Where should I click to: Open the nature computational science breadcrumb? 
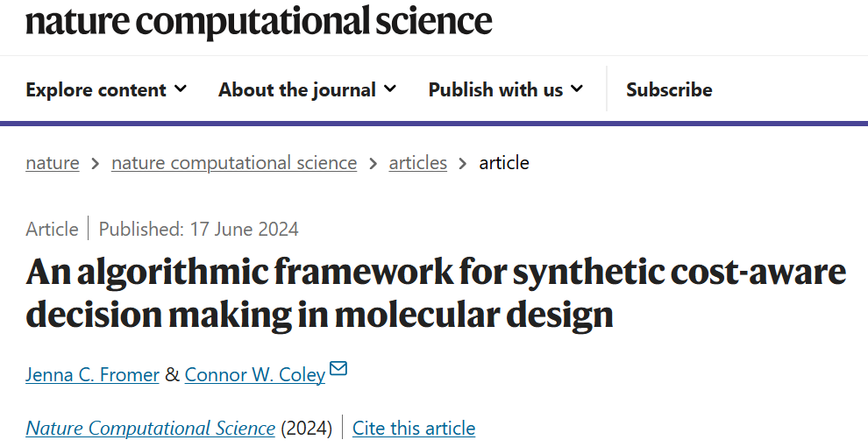click(234, 163)
